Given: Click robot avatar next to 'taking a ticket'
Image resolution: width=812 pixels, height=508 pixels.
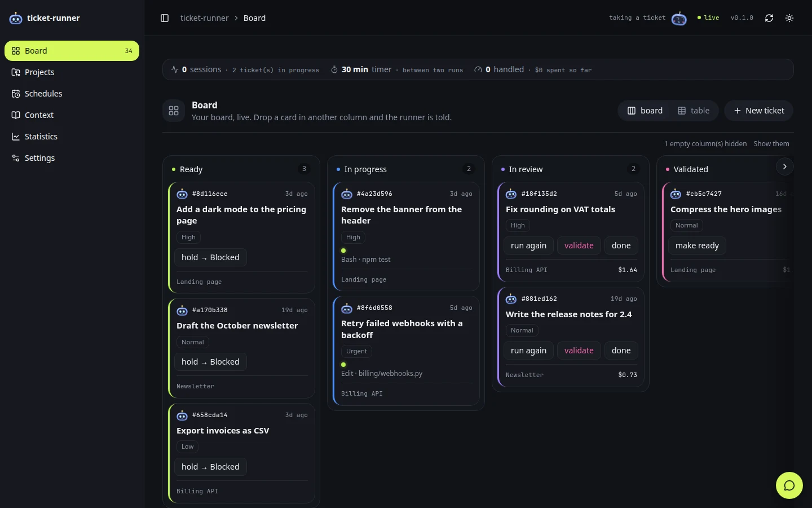Looking at the screenshot, I should 679,18.
